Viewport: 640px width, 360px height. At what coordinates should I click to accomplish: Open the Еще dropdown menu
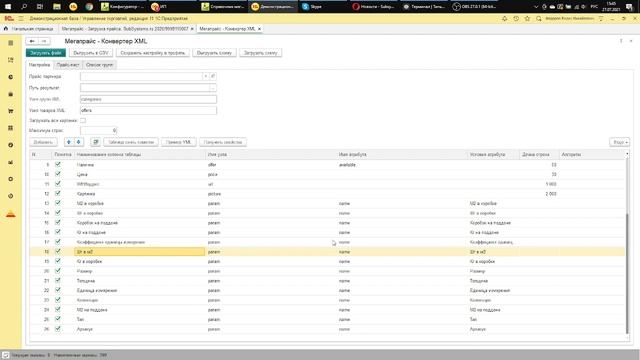(x=619, y=142)
